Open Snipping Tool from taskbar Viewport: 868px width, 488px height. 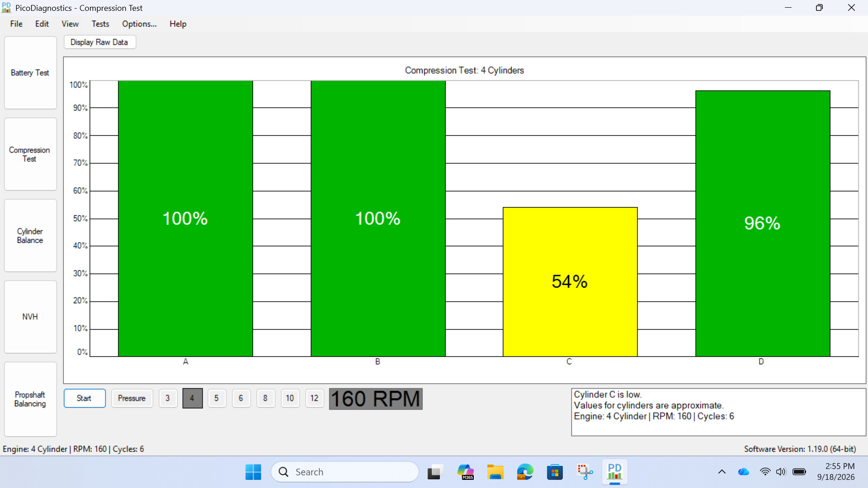pos(585,472)
